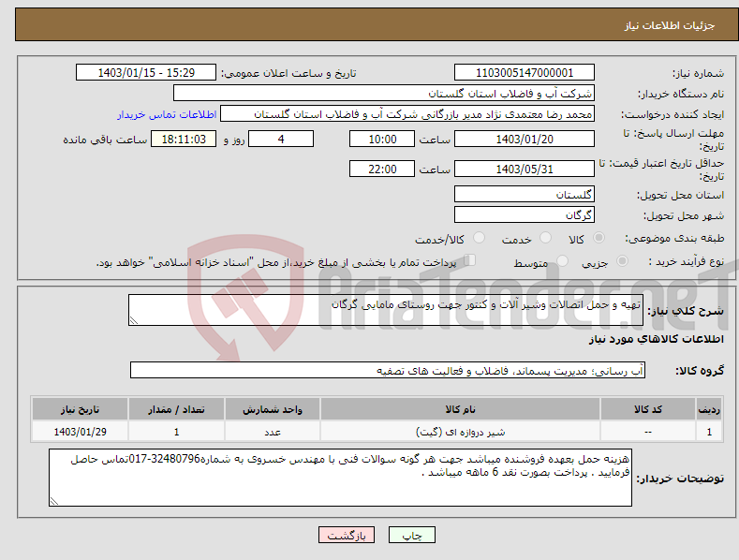Click the need date cell 1403/01/29
This screenshot has height=560, width=739.
[80, 432]
